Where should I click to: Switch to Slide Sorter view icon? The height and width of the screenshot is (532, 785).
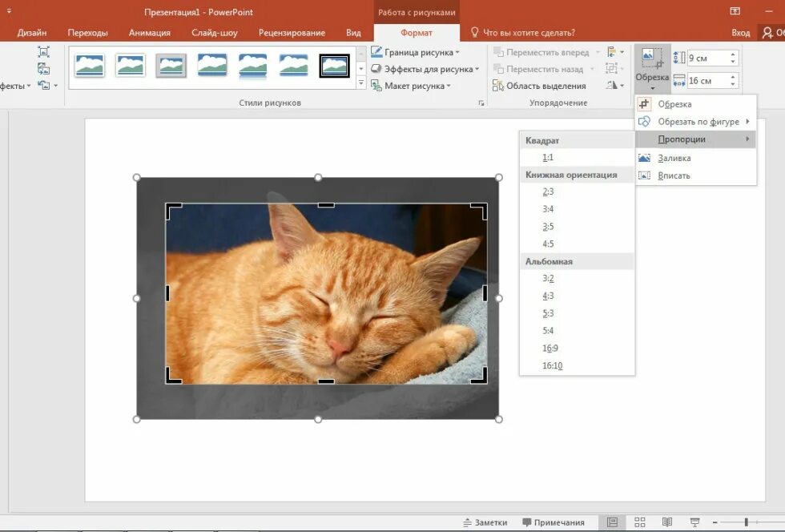(x=640, y=522)
